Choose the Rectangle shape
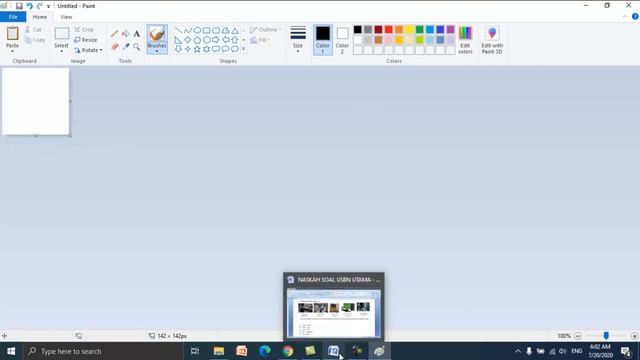The image size is (640, 360). [x=207, y=31]
